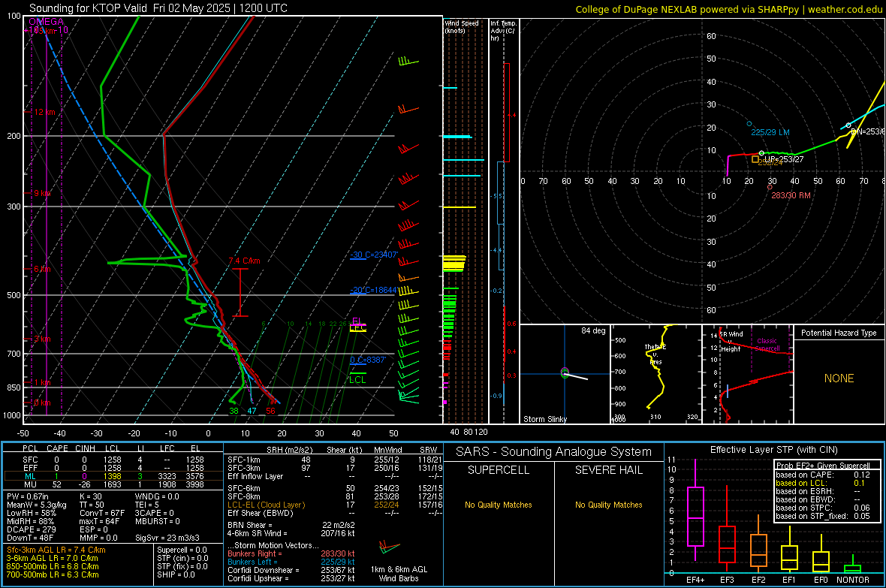Click the Storm Slinky panel label
This screenshot has height=588, width=886.
544,419
